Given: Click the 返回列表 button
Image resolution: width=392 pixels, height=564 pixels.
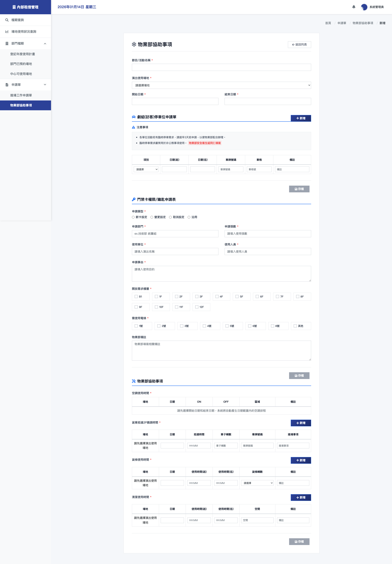Looking at the screenshot, I should (299, 45).
